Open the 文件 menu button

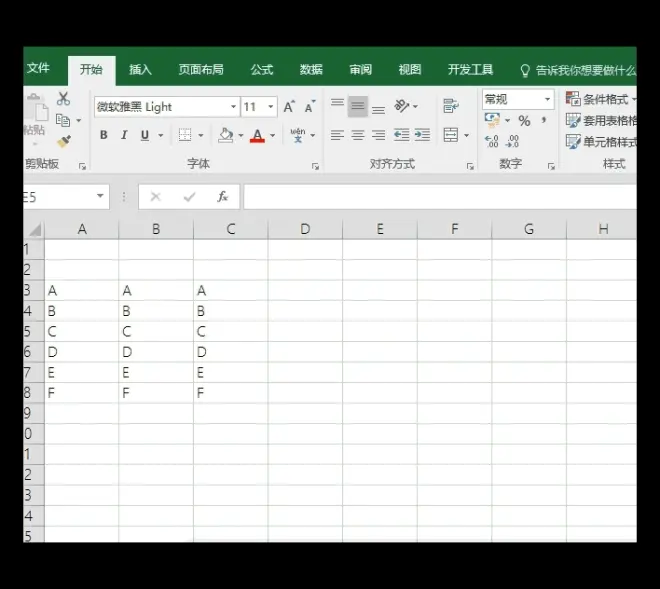pyautogui.click(x=38, y=69)
